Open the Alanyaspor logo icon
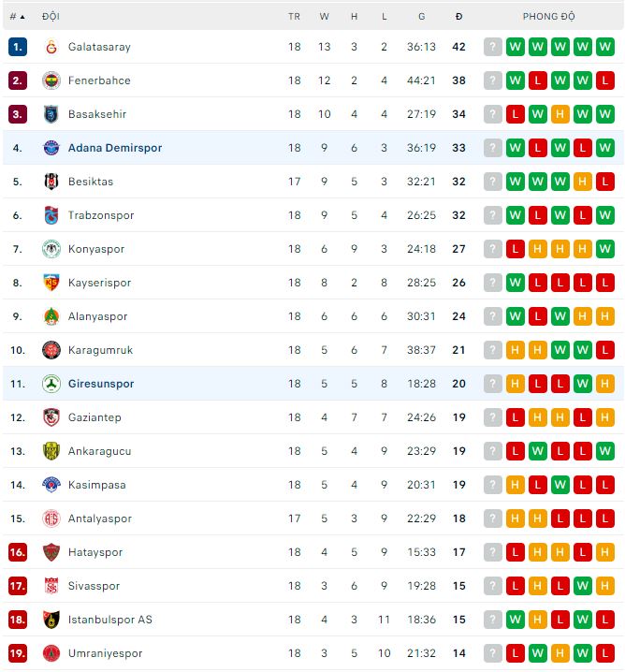625x672 pixels. point(51,316)
